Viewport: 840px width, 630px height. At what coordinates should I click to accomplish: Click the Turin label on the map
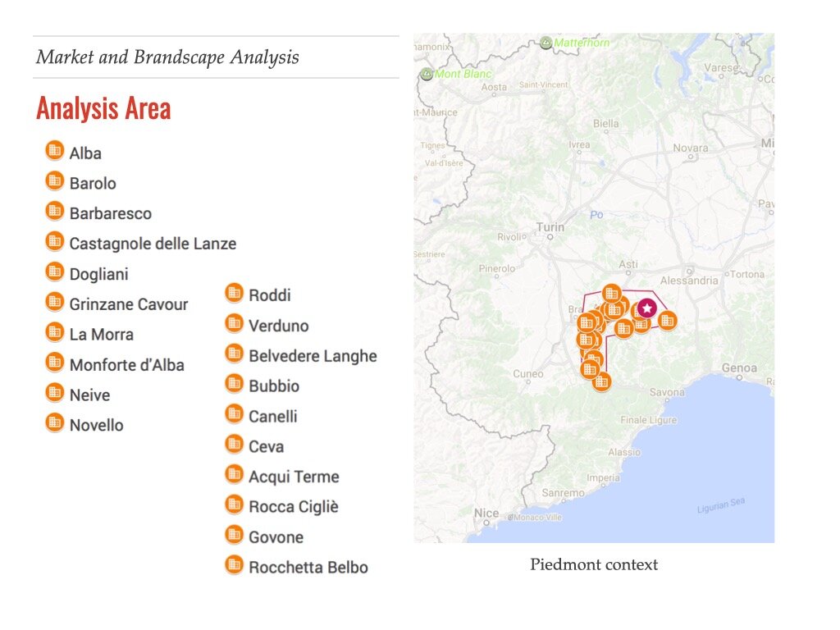tap(550, 227)
